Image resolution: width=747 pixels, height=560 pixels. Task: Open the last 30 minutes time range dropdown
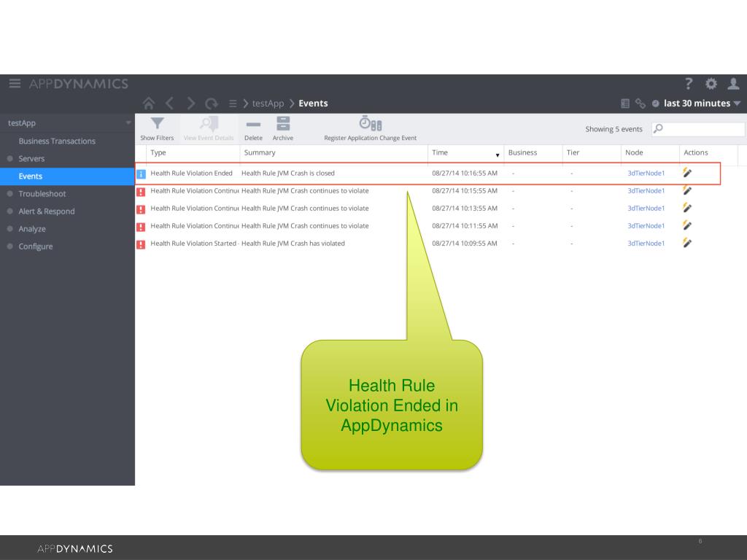click(702, 104)
